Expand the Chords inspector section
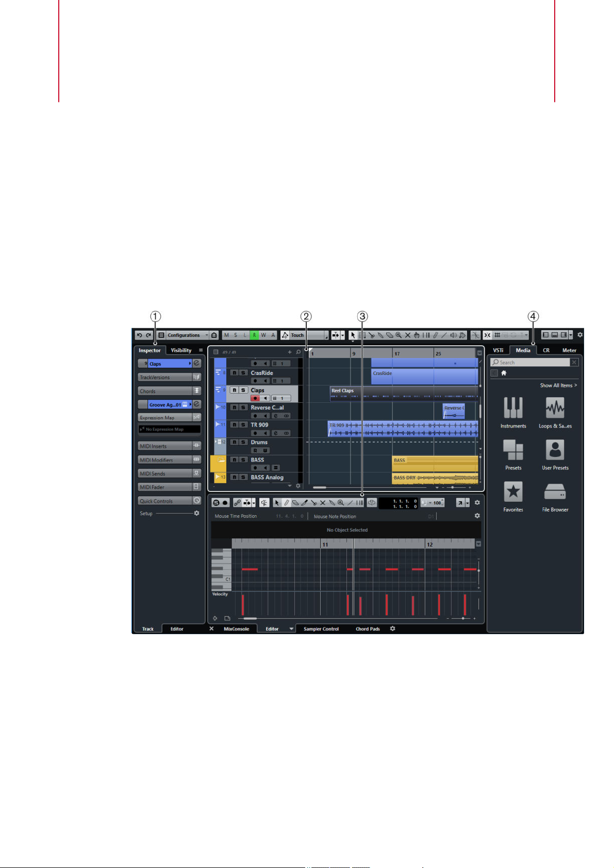The width and height of the screenshot is (614, 868). point(170,391)
